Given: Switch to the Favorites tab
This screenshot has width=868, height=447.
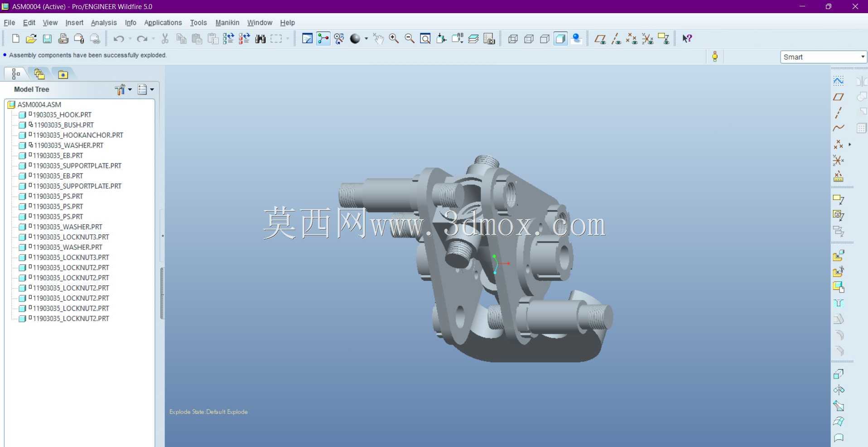Looking at the screenshot, I should tap(63, 74).
